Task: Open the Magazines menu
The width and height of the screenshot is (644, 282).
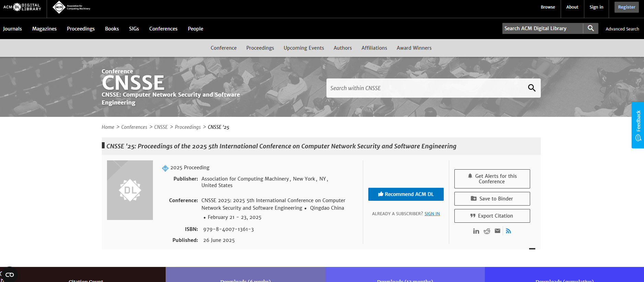Action: (x=45, y=29)
